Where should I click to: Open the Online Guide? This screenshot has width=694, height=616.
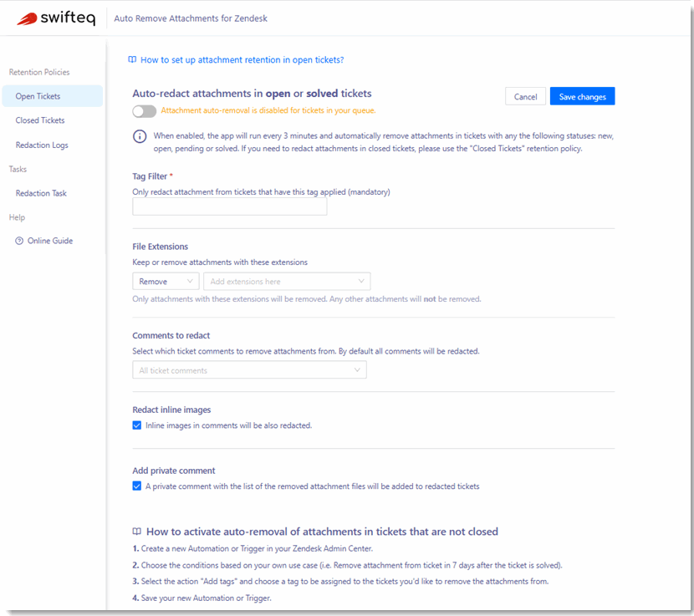[50, 241]
